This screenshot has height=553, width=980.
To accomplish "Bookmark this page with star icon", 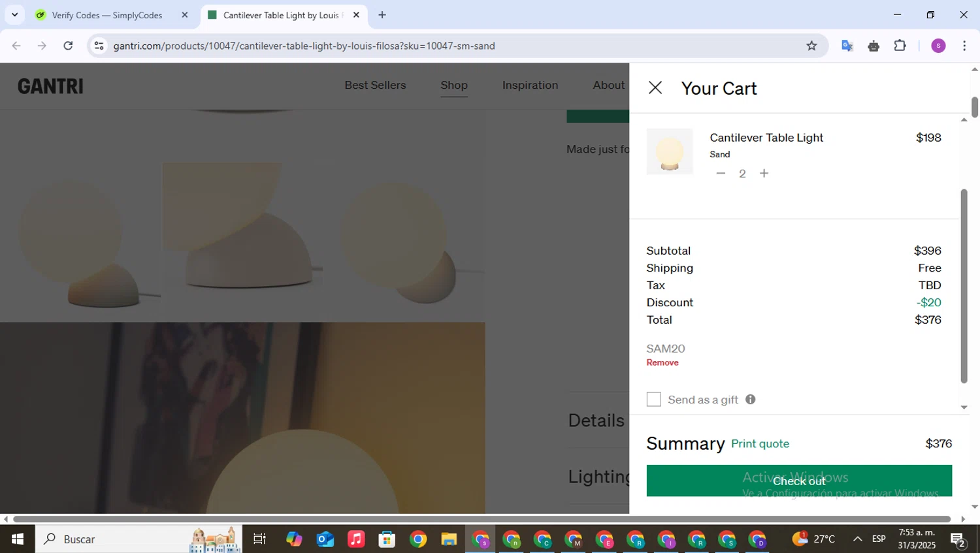I will 811,46.
